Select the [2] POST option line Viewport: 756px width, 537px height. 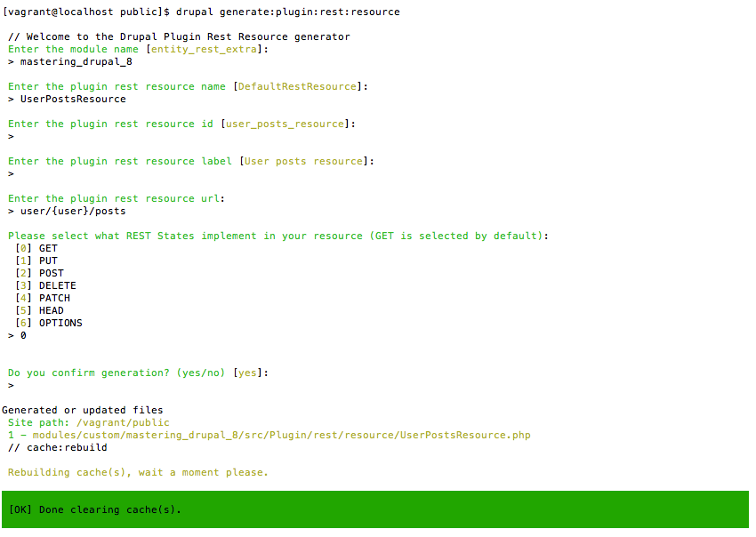pos(39,273)
